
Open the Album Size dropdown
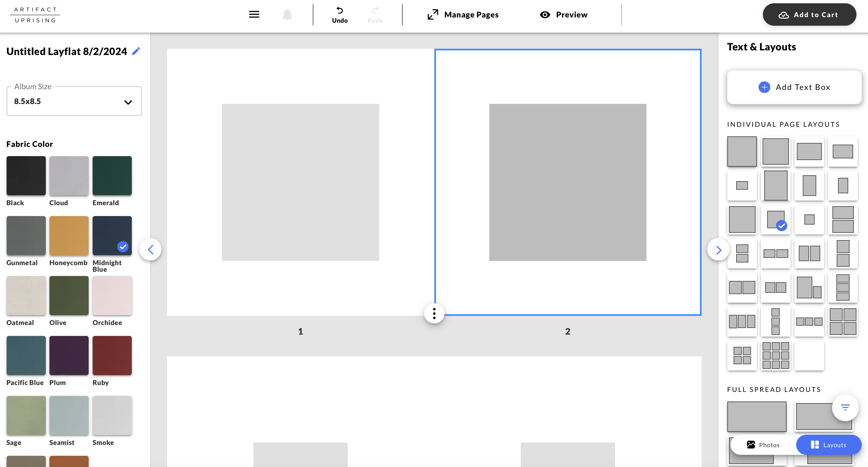(x=74, y=101)
